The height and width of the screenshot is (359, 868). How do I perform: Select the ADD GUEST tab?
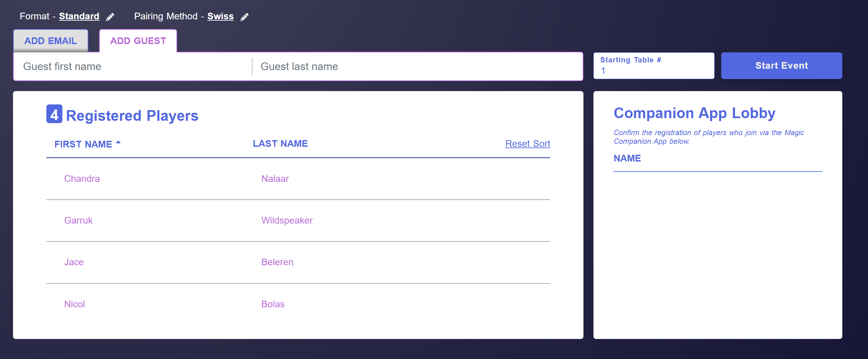tap(138, 41)
